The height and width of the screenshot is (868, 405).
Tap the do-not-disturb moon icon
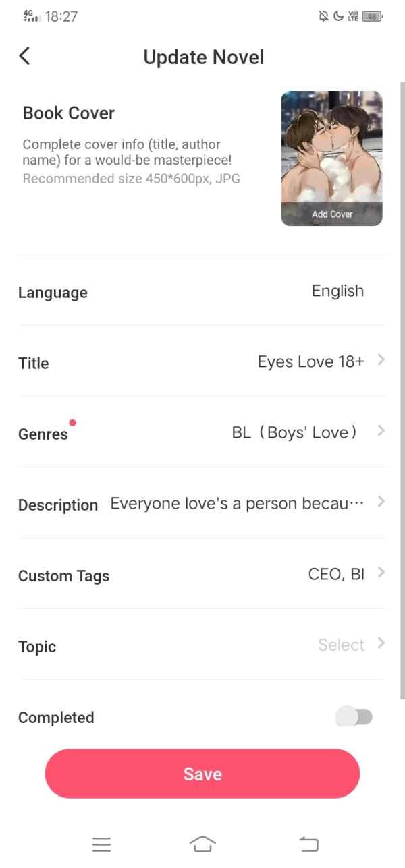point(338,16)
